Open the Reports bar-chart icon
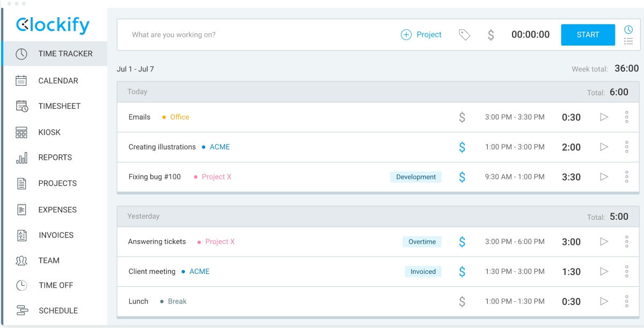Screen dimensions: 644x328 [x=21, y=158]
